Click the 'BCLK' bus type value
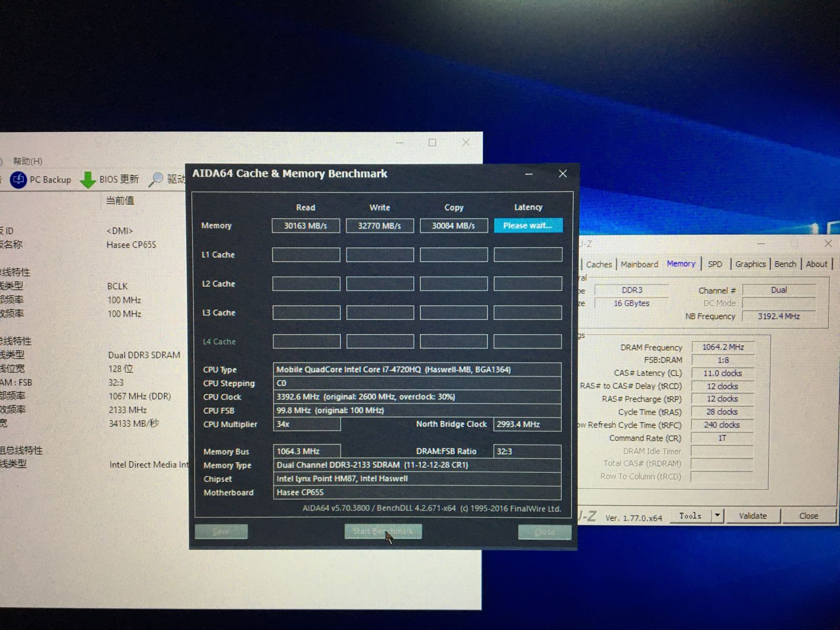Screen dimensions: 840x630 [x=117, y=286]
